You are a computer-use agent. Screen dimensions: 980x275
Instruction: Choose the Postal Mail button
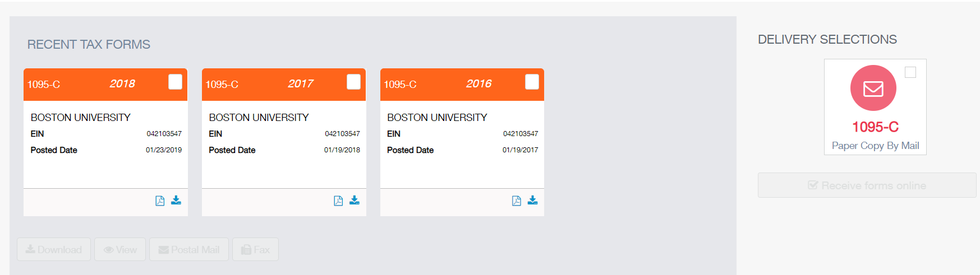click(x=189, y=250)
